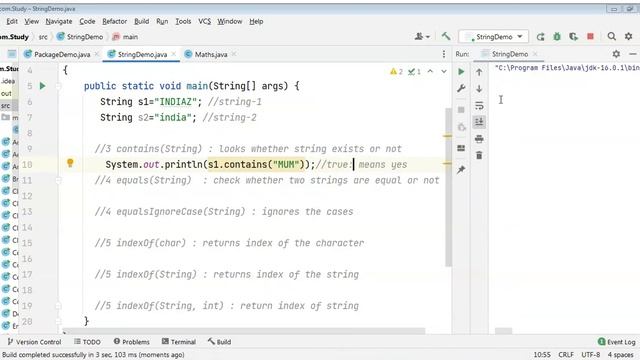
Task: Click the editor horizontal scrollbar
Action: pyautogui.click(x=244, y=331)
